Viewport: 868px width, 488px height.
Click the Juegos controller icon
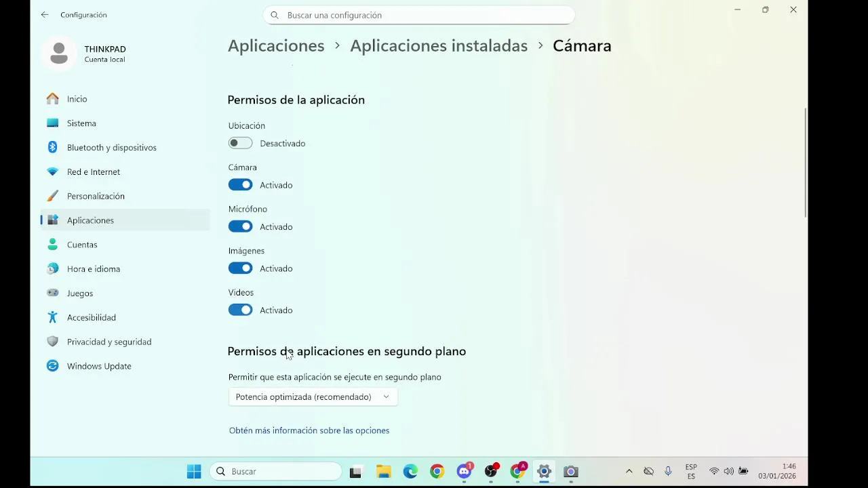point(52,293)
